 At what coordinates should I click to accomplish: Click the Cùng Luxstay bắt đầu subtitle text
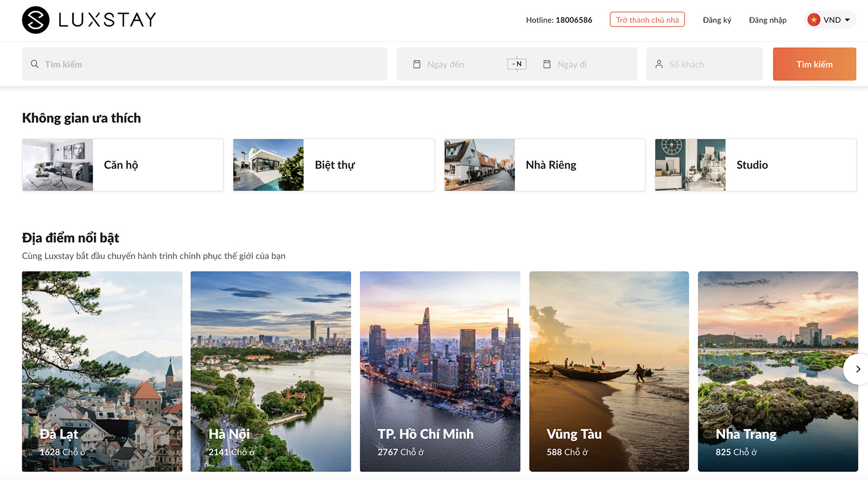coord(154,256)
